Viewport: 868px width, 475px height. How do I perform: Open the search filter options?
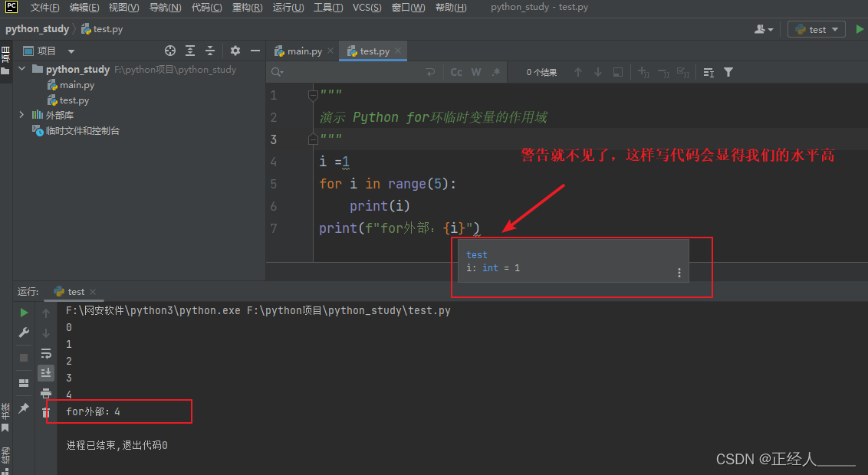(728, 73)
